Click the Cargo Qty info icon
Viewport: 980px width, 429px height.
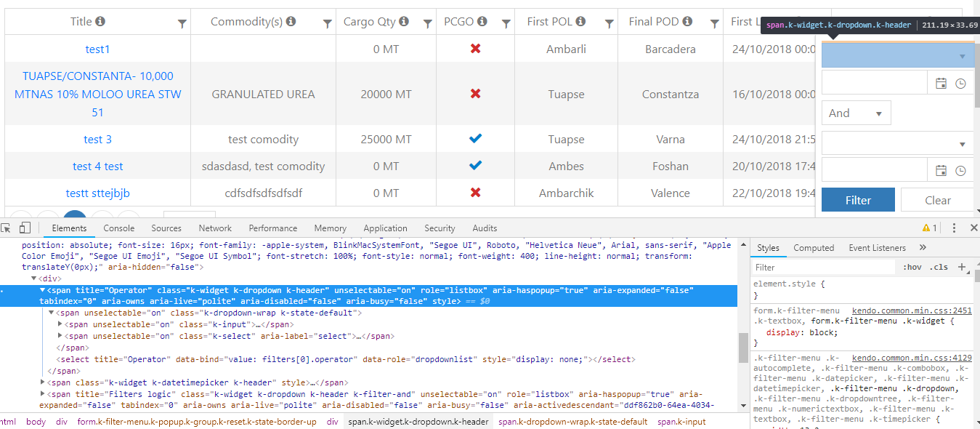(403, 22)
